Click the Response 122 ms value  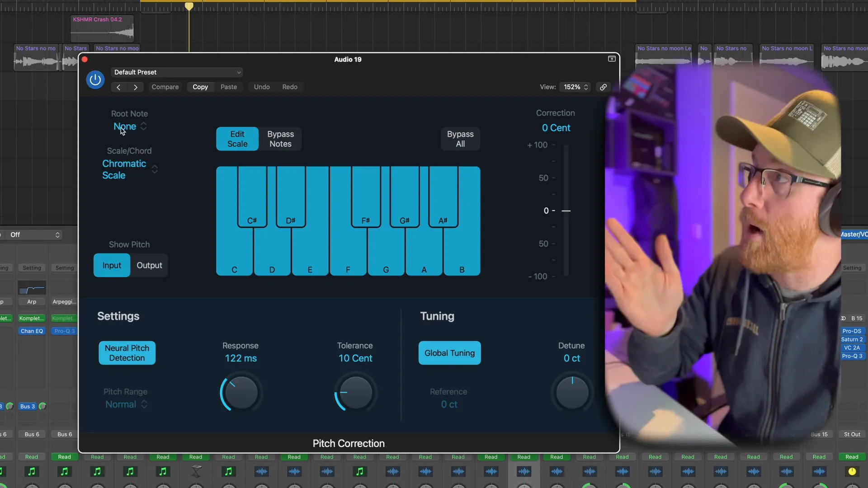[241, 358]
